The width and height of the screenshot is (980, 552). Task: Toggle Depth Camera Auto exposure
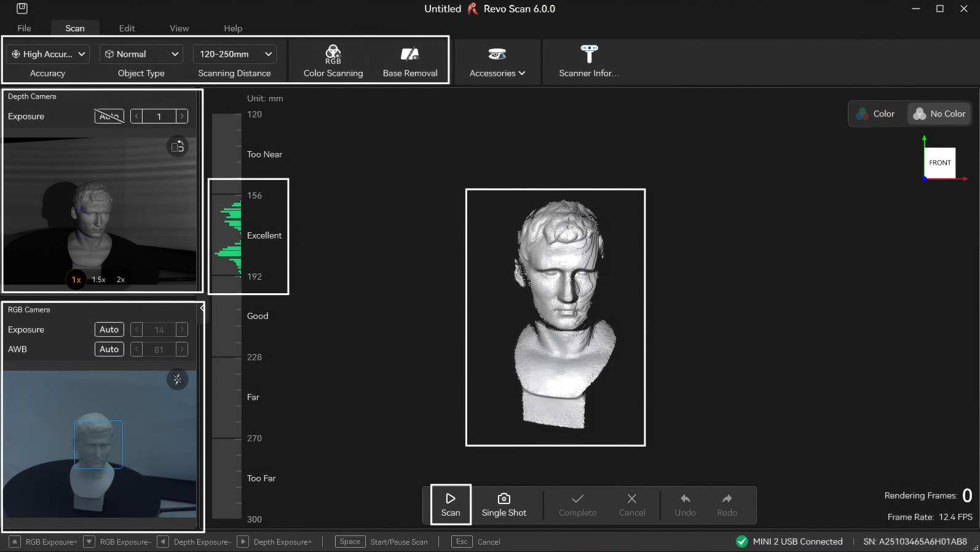tap(109, 116)
